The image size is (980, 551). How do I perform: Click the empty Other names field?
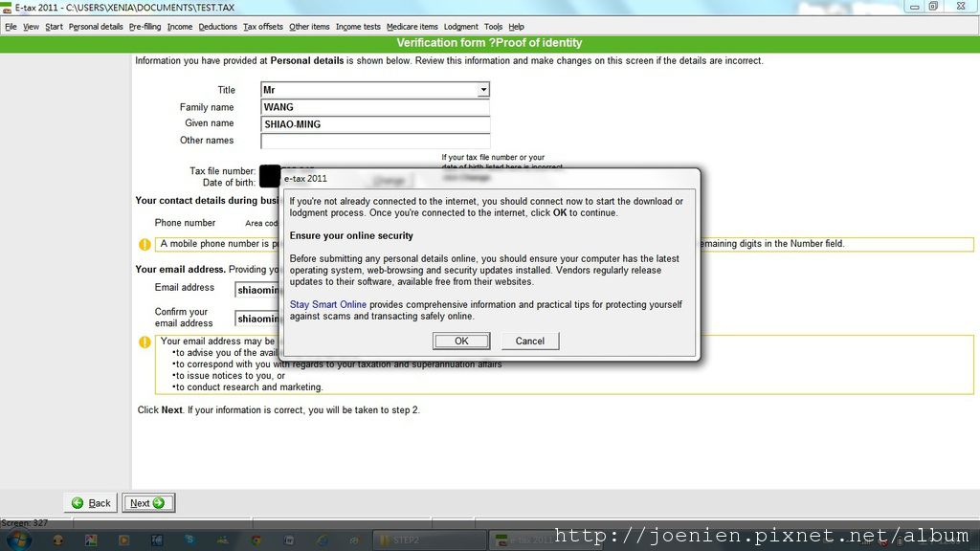(x=375, y=141)
